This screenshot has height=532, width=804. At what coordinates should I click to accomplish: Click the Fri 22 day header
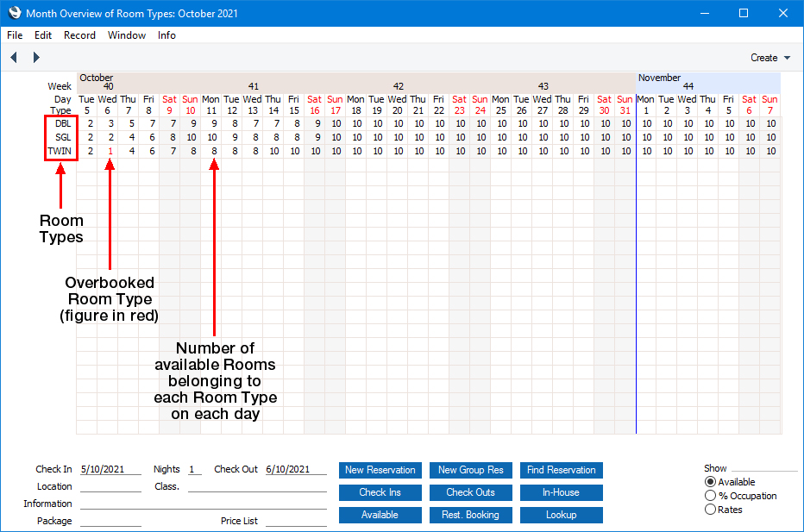[438, 104]
